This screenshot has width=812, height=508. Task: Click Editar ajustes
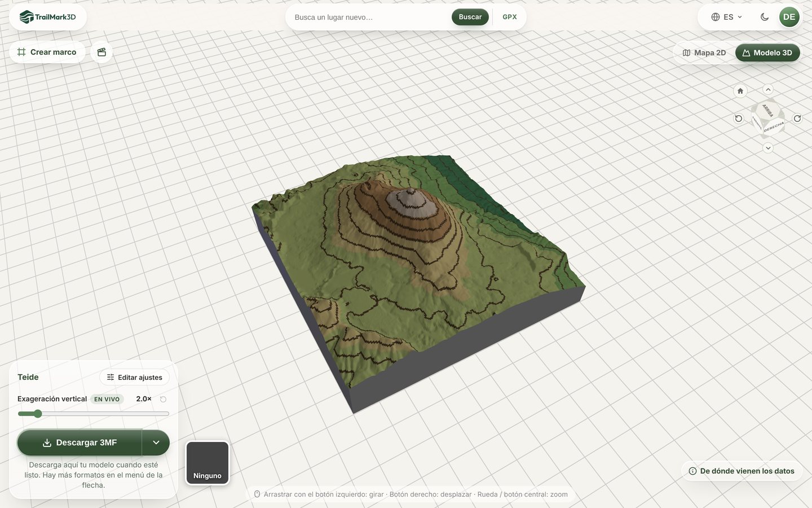[x=135, y=377]
